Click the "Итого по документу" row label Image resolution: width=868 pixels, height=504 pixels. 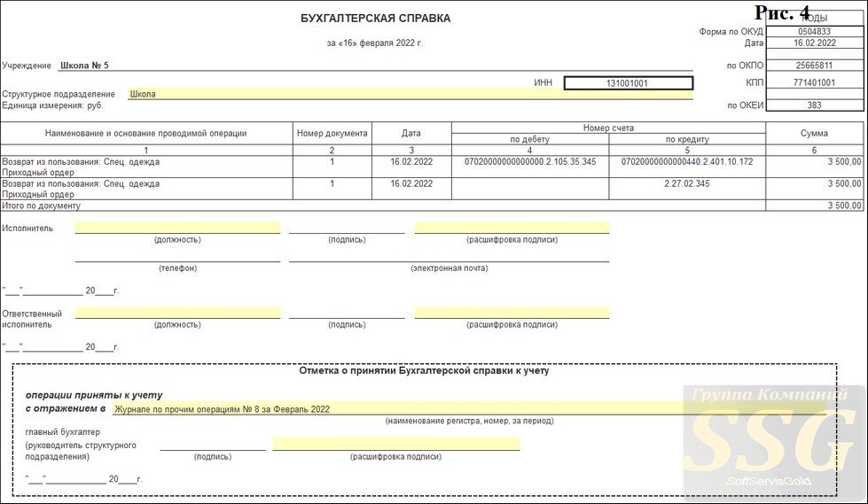pos(42,205)
